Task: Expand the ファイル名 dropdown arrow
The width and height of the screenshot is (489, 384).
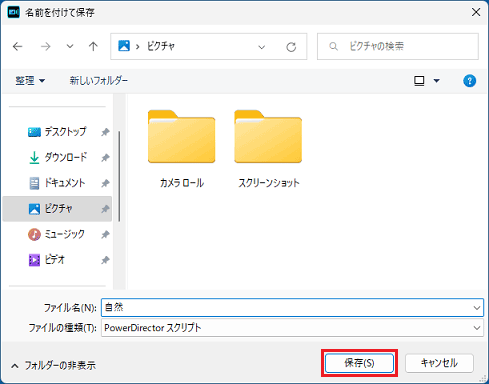Action: tap(477, 308)
